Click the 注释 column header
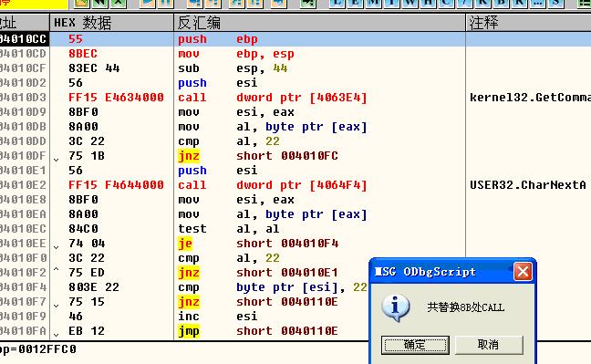Viewport: 591px width, 364px height. [x=528, y=23]
